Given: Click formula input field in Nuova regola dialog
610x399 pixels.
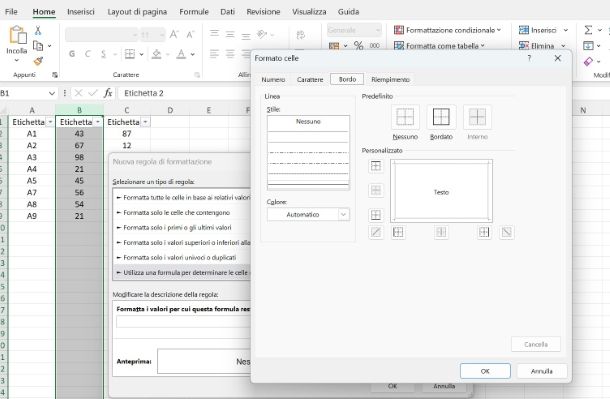Looking at the screenshot, I should (x=183, y=322).
